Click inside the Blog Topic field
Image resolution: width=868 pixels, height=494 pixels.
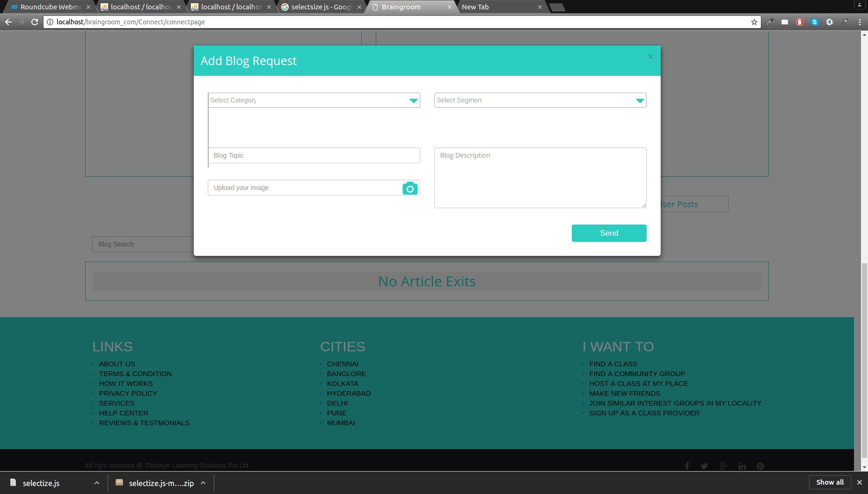click(x=314, y=155)
